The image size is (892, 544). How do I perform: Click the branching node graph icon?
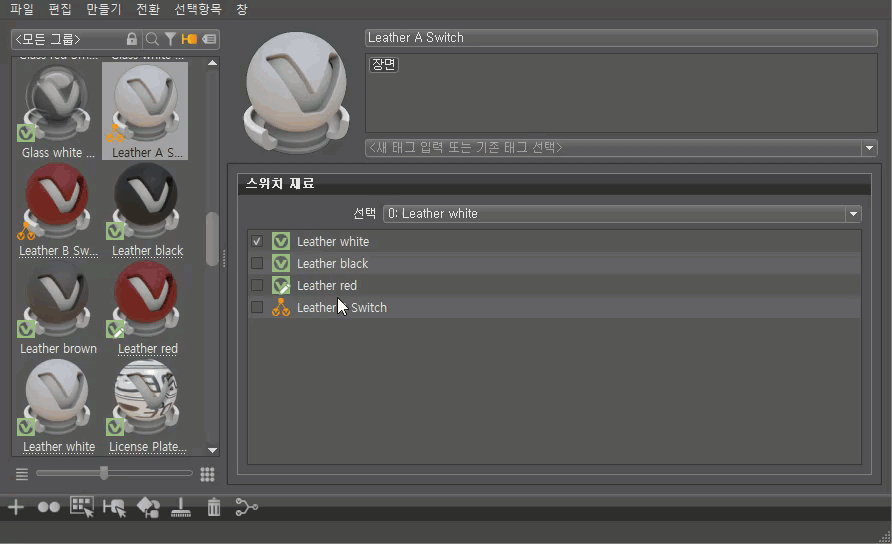click(246, 506)
